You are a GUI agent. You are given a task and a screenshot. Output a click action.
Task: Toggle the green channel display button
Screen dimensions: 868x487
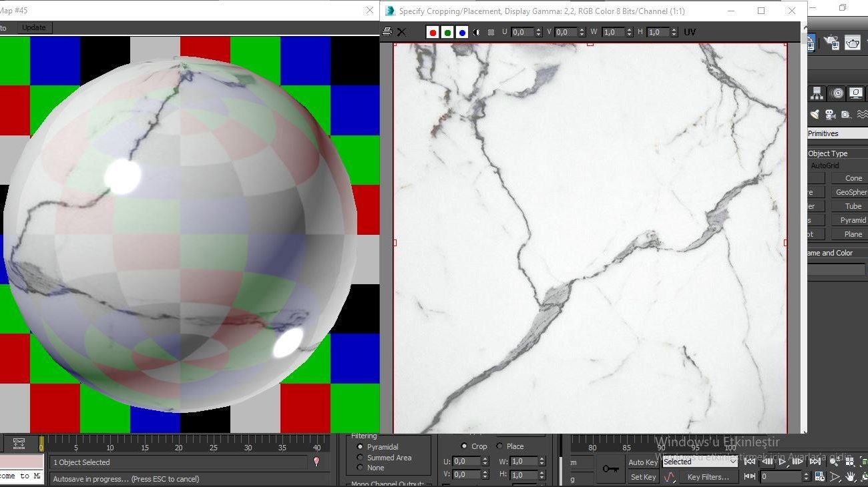point(447,32)
